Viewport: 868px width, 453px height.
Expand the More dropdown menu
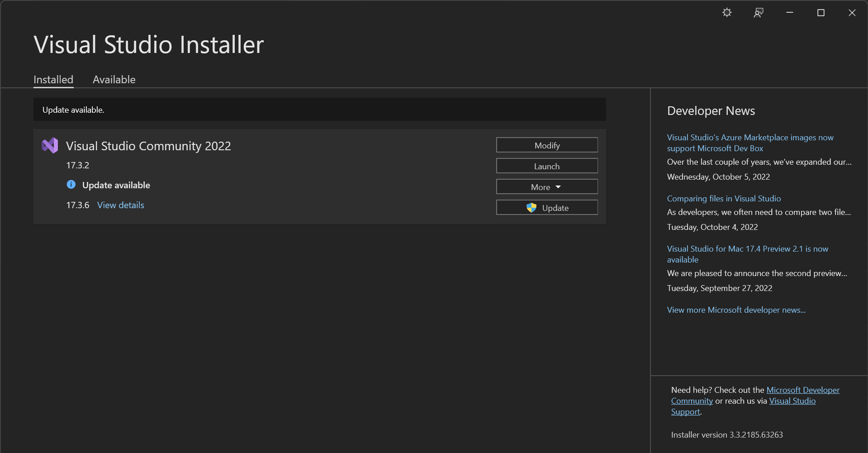547,187
